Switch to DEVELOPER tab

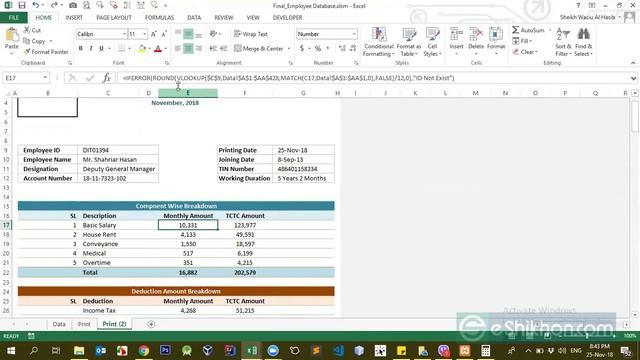[x=287, y=18]
